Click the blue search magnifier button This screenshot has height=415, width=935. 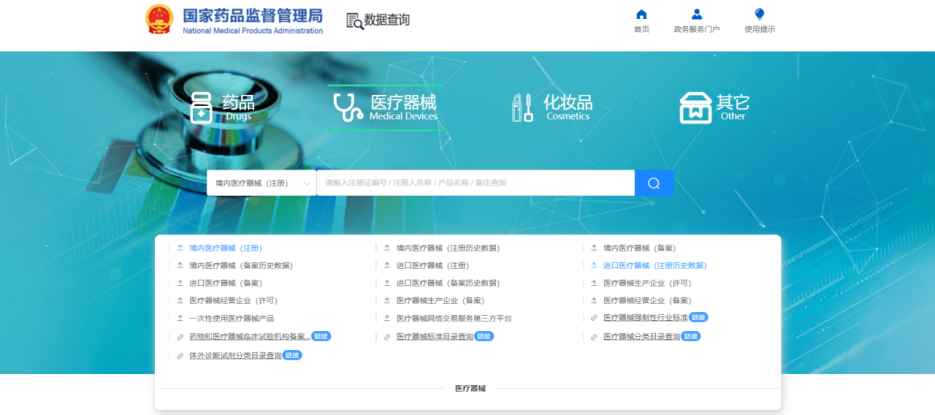(653, 183)
